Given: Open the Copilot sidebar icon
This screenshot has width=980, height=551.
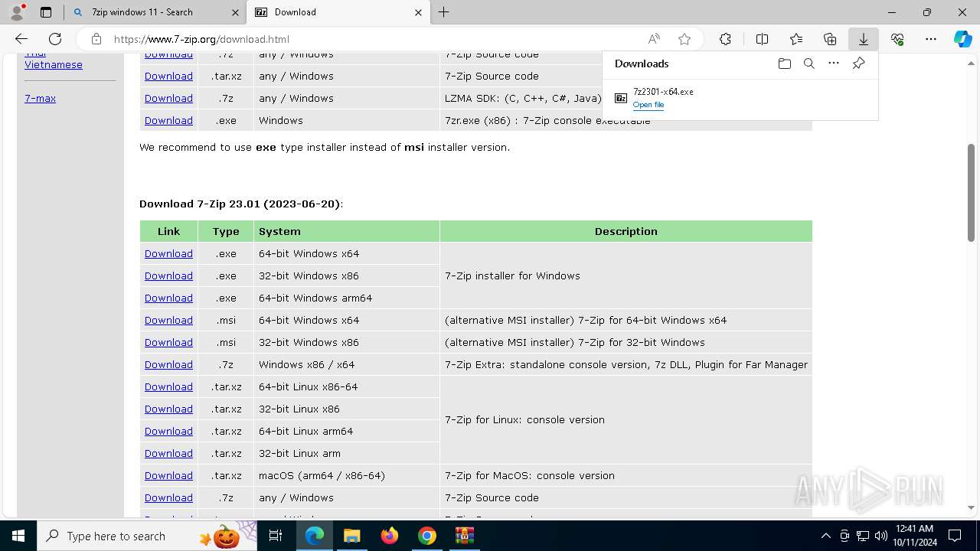Looking at the screenshot, I should pyautogui.click(x=962, y=39).
